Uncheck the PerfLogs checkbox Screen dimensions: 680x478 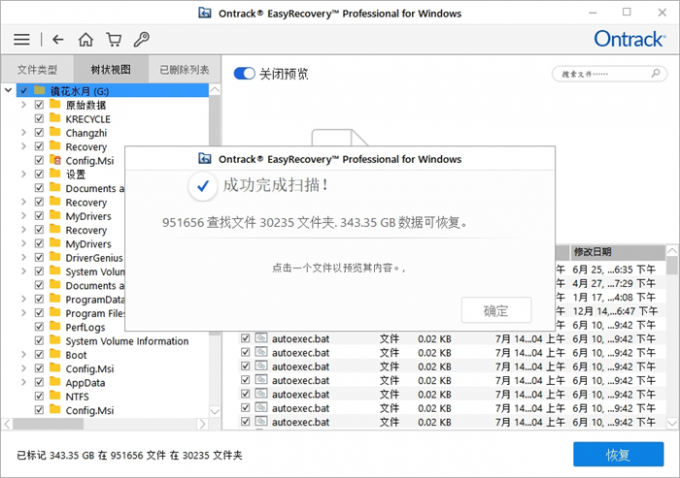click(39, 327)
